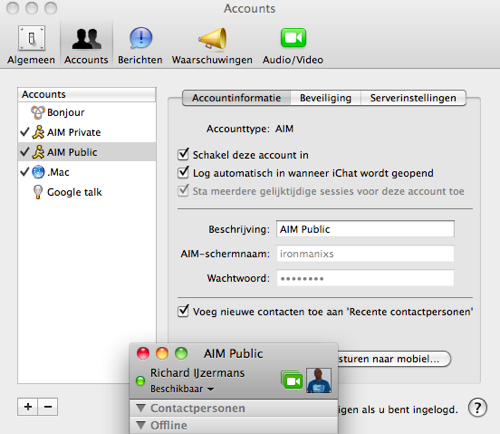Click the AIM-schermnaam field
Image resolution: width=500 pixels, height=434 pixels.
point(365,254)
